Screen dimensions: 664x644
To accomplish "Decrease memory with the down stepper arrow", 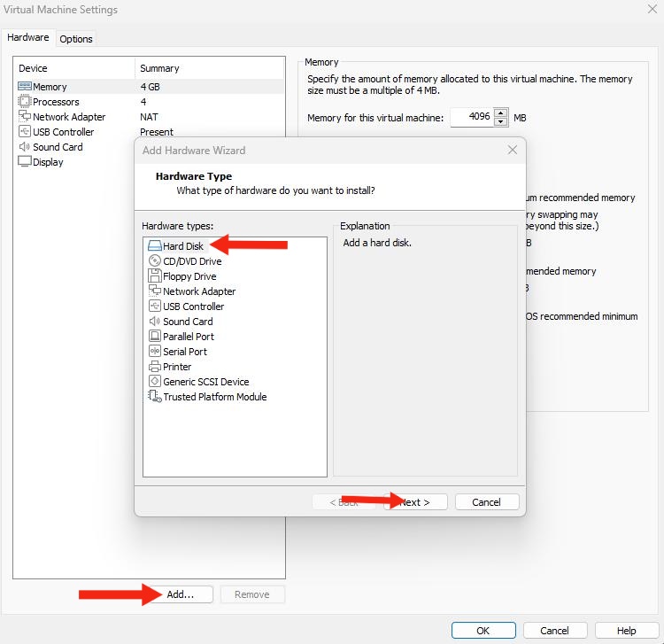I will pyautogui.click(x=502, y=122).
